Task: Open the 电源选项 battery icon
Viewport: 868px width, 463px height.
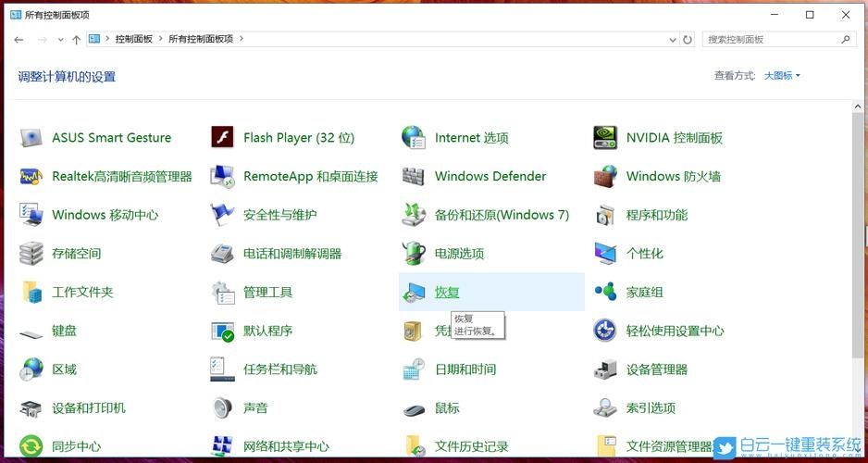Action: (x=414, y=254)
